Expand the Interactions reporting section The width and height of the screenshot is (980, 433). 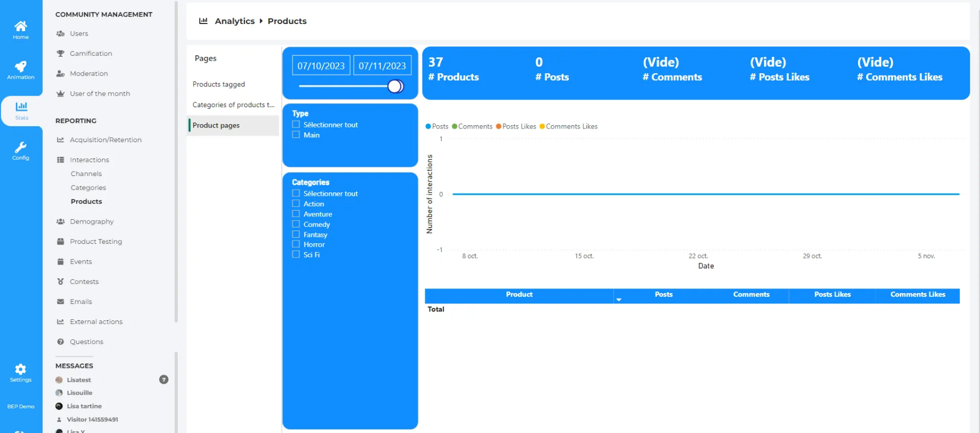89,160
